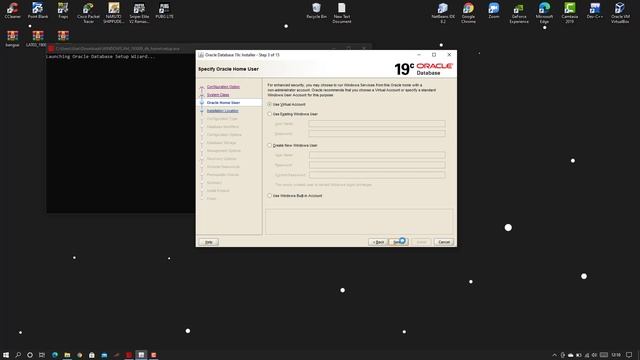Select Create New Windows User option

pos(292,145)
